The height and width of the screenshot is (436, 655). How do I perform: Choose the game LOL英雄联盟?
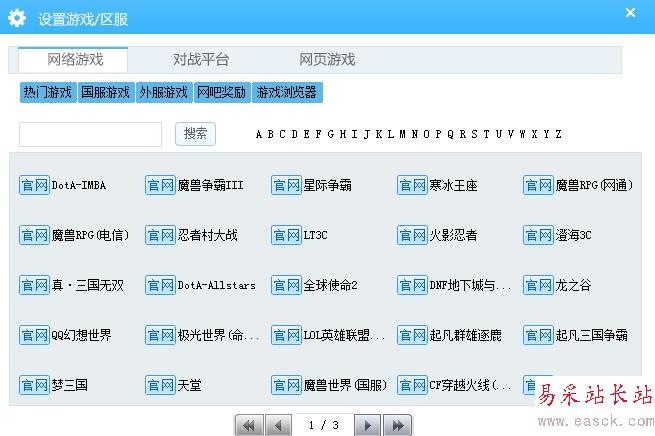(343, 335)
